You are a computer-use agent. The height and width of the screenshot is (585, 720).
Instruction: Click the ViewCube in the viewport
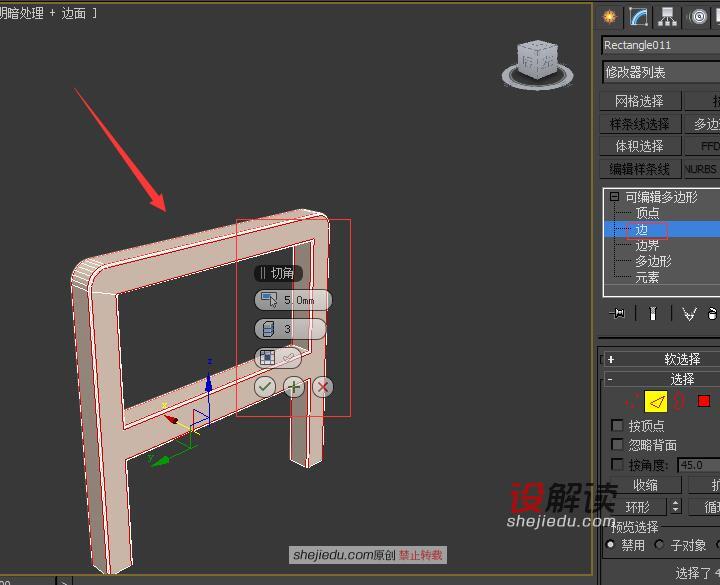537,60
